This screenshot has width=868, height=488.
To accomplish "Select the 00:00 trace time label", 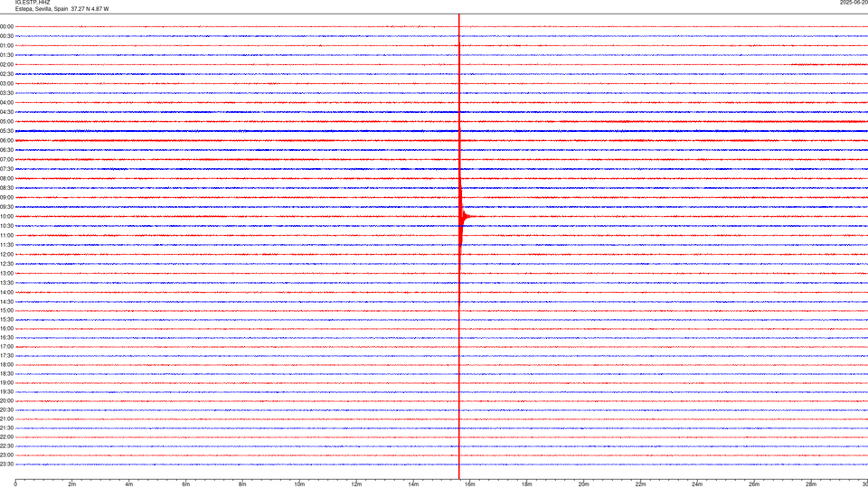I will [x=6, y=26].
